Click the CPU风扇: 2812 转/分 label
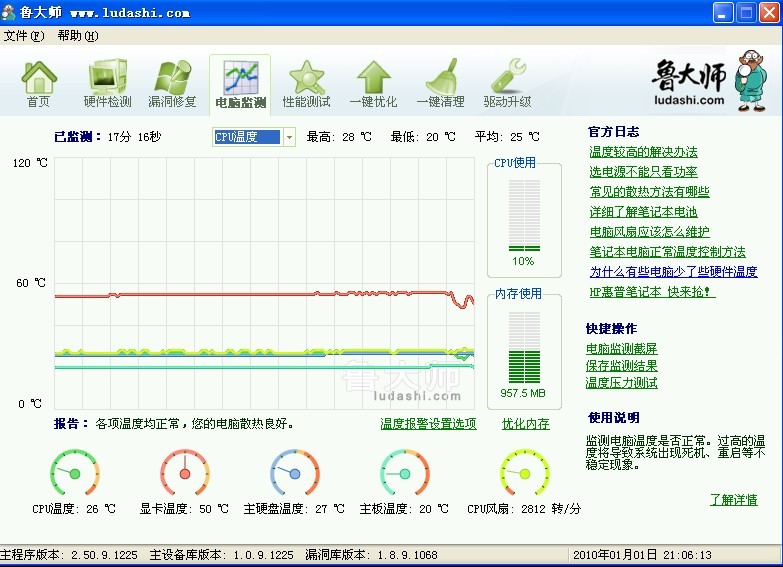Viewport: 783px width, 567px height. tap(524, 509)
